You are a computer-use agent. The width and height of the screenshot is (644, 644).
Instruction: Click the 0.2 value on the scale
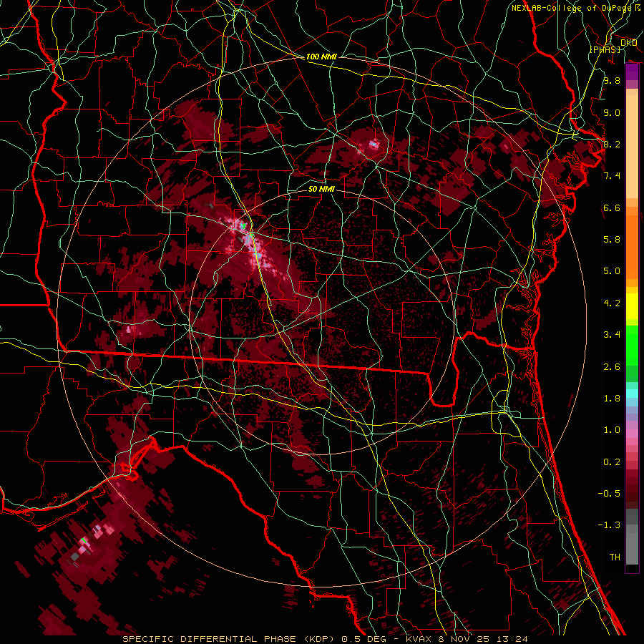click(x=612, y=462)
